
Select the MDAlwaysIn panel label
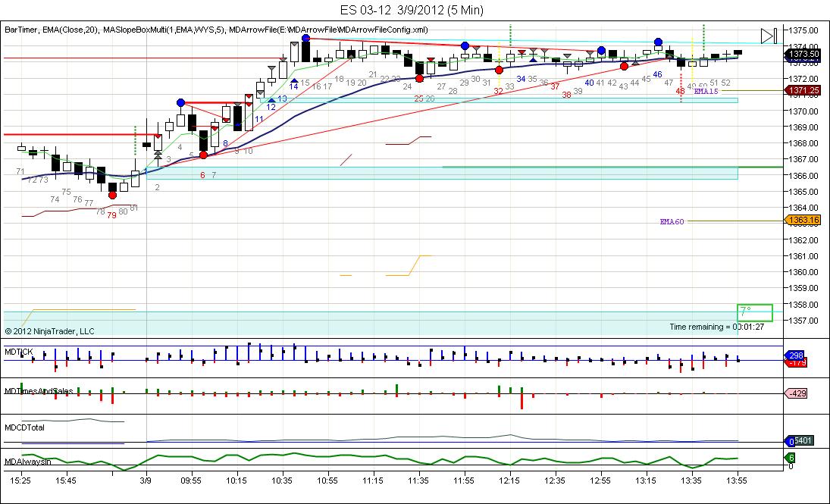[x=28, y=462]
